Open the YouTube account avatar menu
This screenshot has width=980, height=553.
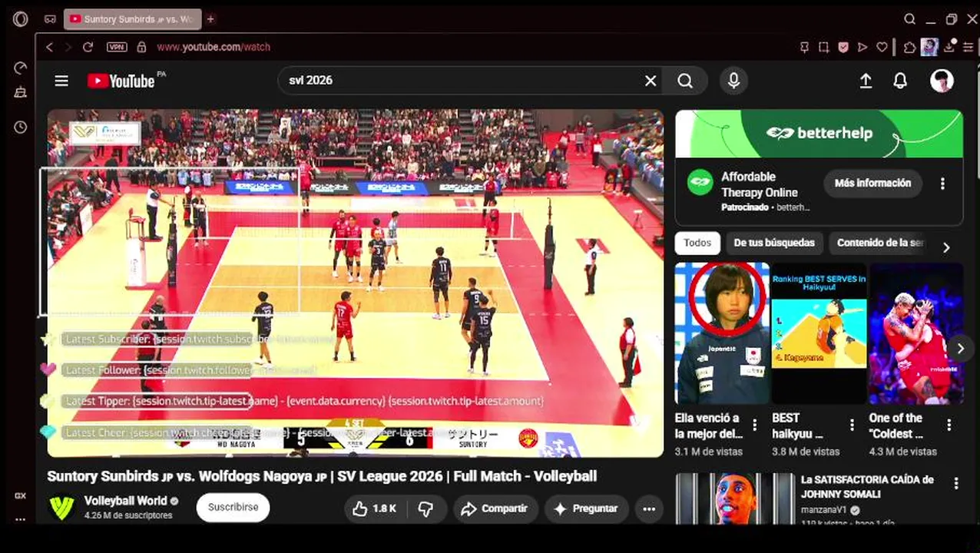click(942, 81)
